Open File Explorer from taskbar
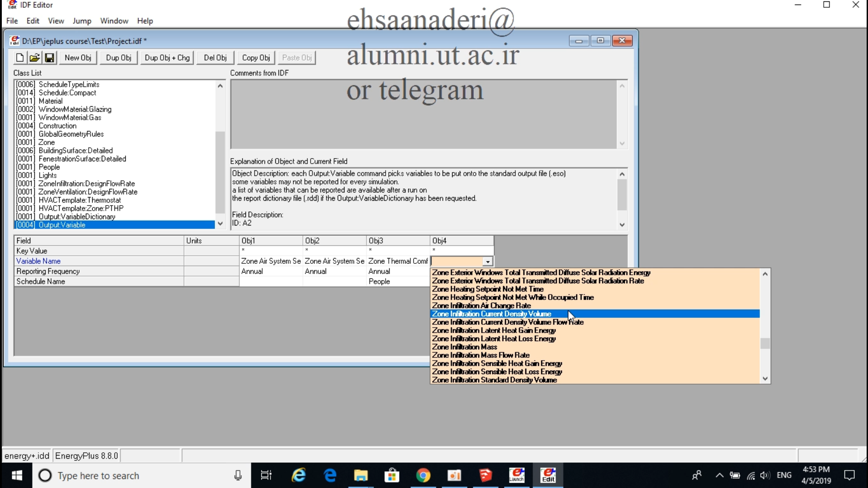The image size is (868, 488). [361, 475]
